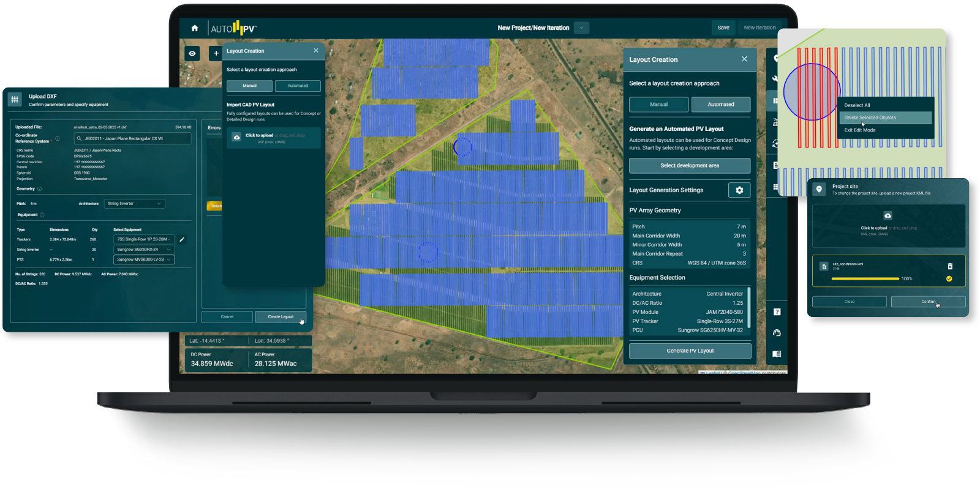
Task: Open the gauge dashboard sidebar icon
Action: (x=777, y=333)
